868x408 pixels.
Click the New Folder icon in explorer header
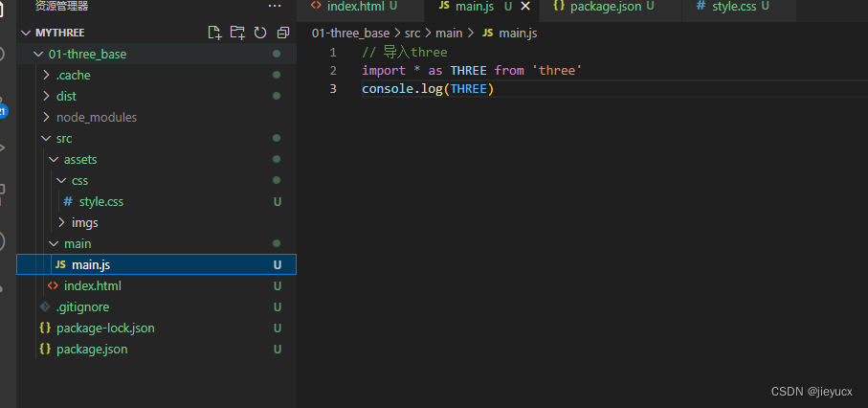click(237, 33)
